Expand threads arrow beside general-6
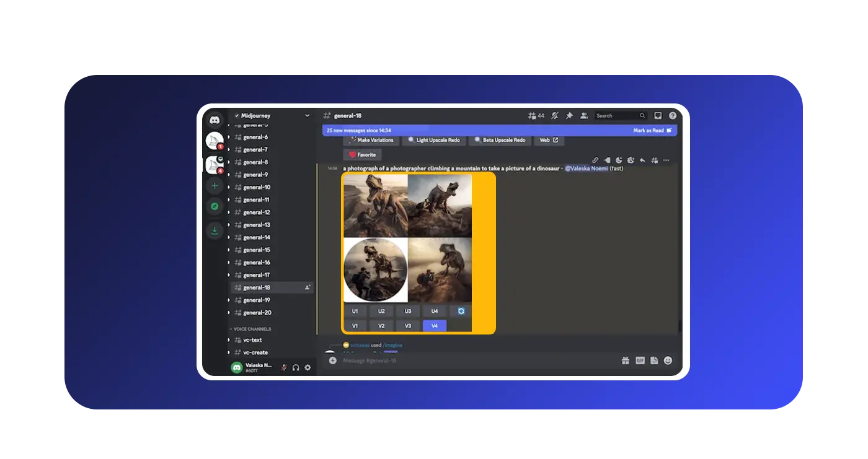Viewport: 868px width, 459px height. [x=229, y=137]
